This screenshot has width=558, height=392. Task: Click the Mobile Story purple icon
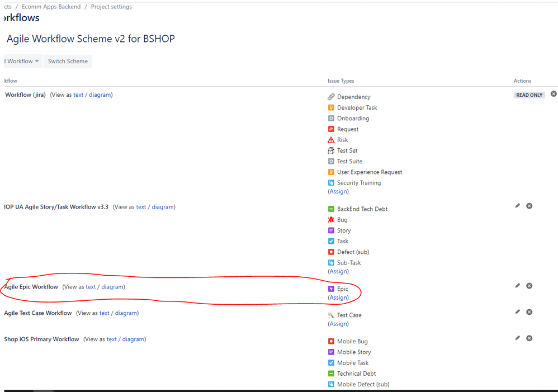click(331, 352)
